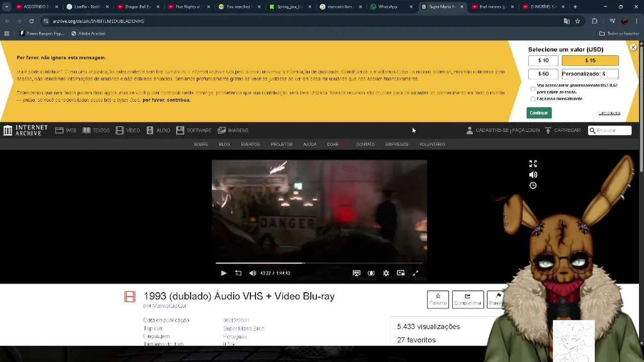Image resolution: width=644 pixels, height=362 pixels.
Task: Click CARREGAR upload link
Action: (x=562, y=130)
